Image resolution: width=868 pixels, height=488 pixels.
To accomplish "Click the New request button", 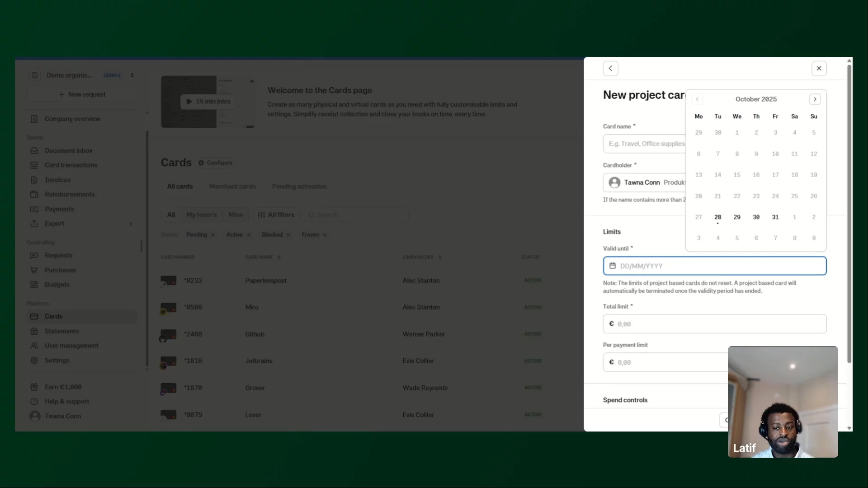I will coord(82,94).
